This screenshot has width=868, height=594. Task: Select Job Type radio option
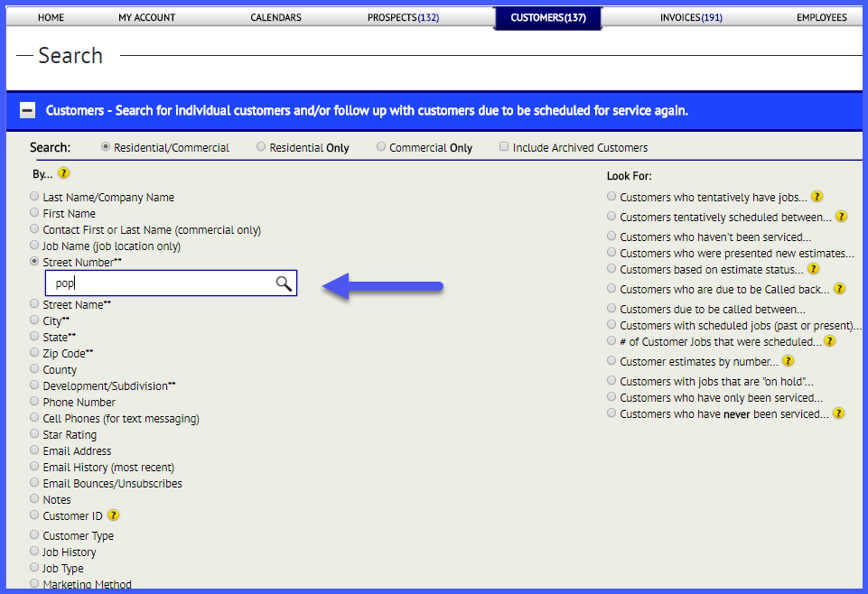point(34,568)
